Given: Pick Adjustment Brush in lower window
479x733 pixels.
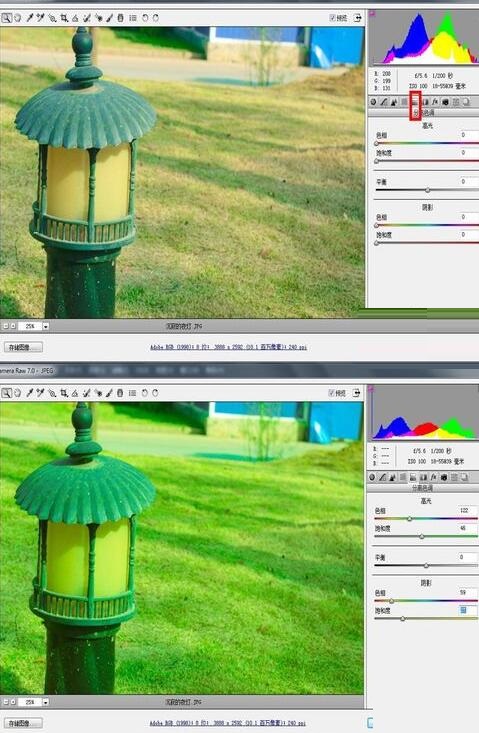Looking at the screenshot, I should pos(109,393).
